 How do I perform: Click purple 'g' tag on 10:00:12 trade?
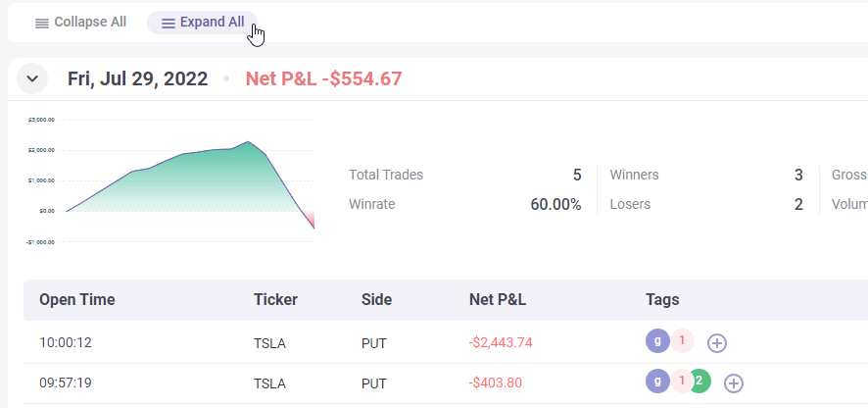(658, 341)
